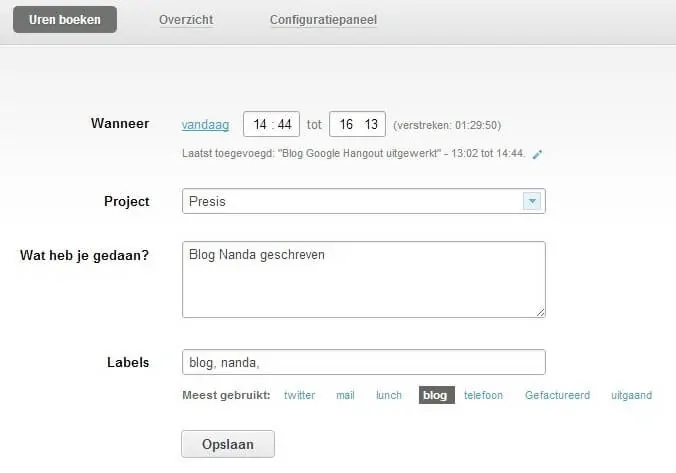Save entry with Opslaan button
Image resolution: width=676 pixels, height=473 pixels.
[x=228, y=444]
